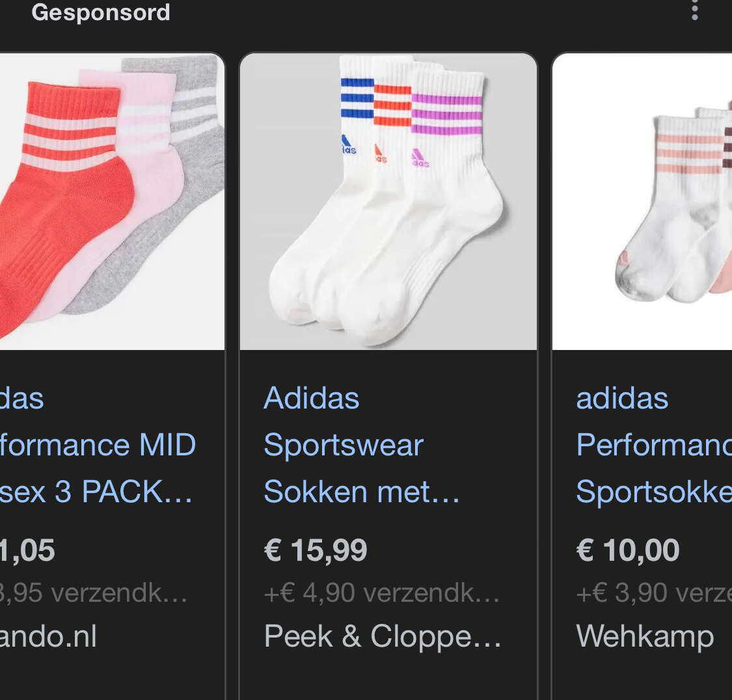Click the Wehkamp seller name
The width and height of the screenshot is (732, 700).
pos(645,636)
